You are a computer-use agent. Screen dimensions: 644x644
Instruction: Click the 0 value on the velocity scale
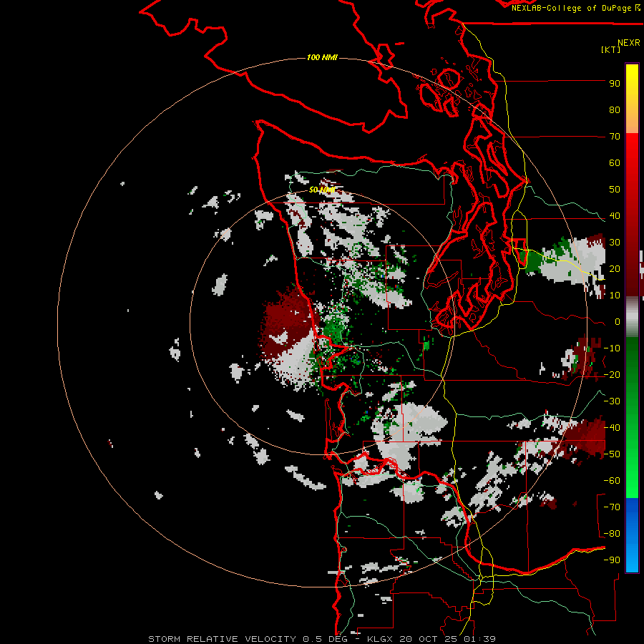[x=618, y=321]
